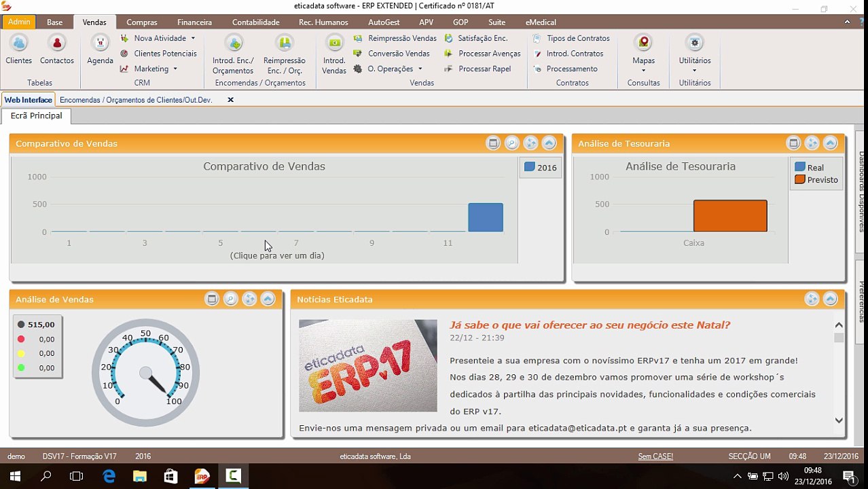Image resolution: width=868 pixels, height=489 pixels.
Task: Collapse the Notícias Eticadata panel
Action: (831, 299)
